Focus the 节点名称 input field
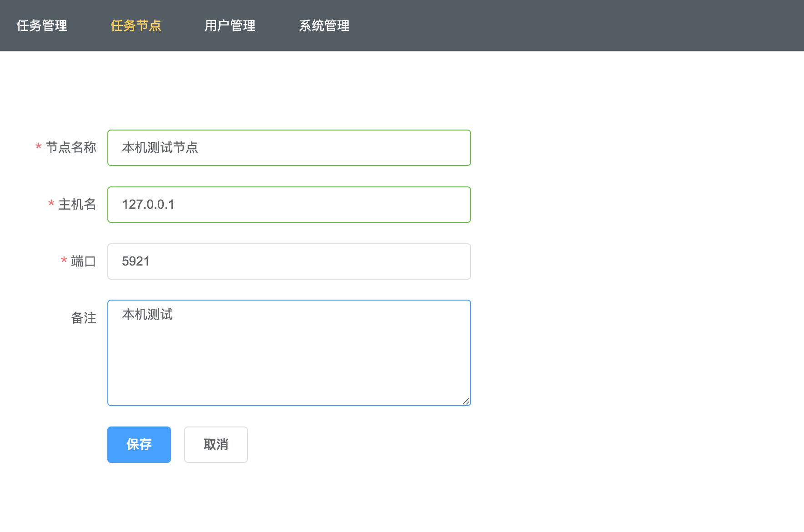The height and width of the screenshot is (532, 804). click(289, 148)
